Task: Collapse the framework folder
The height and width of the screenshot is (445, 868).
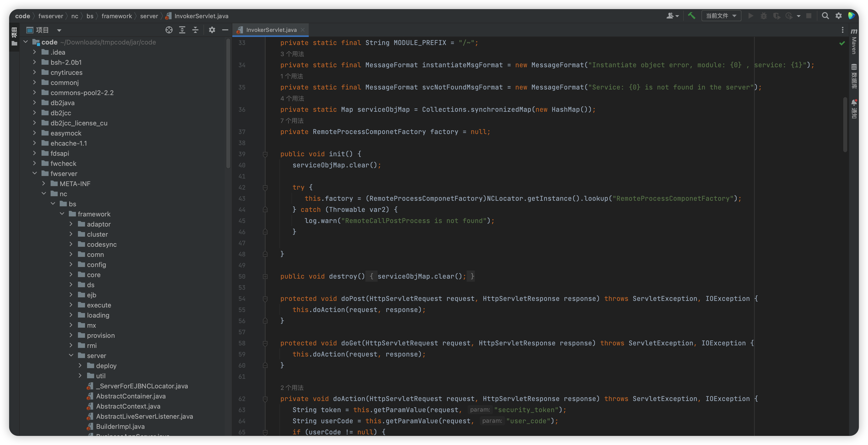Action: [62, 214]
